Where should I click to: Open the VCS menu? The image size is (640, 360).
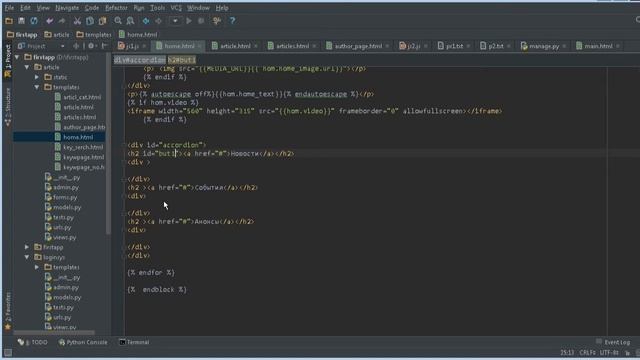pos(176,8)
